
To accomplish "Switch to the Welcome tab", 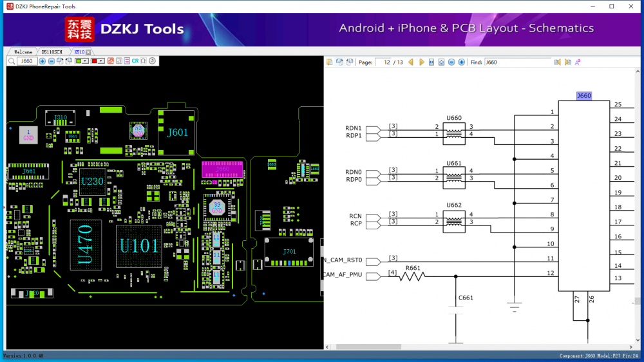I will click(x=23, y=52).
